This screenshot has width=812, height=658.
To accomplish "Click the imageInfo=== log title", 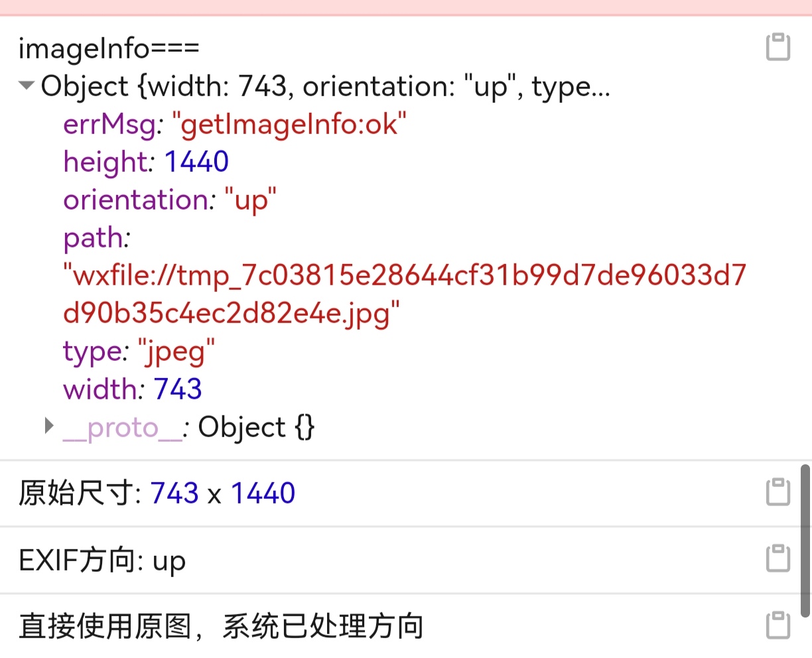I will (x=109, y=48).
